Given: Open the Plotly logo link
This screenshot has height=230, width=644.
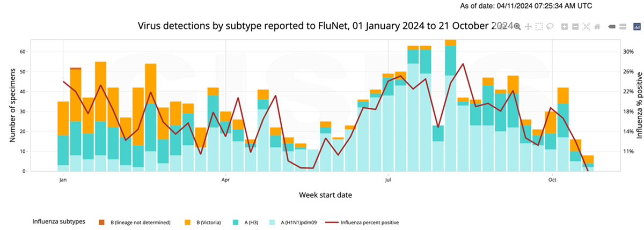Looking at the screenshot, I should pyautogui.click(x=637, y=26).
